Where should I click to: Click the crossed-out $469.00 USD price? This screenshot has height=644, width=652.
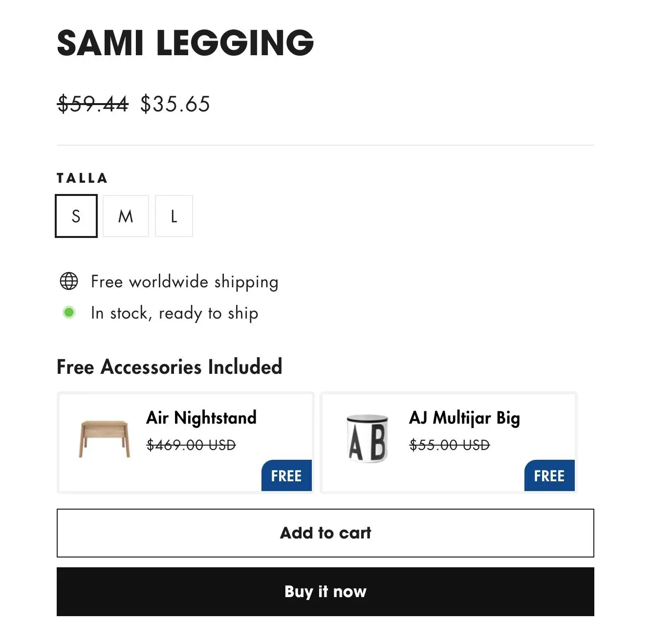[191, 445]
